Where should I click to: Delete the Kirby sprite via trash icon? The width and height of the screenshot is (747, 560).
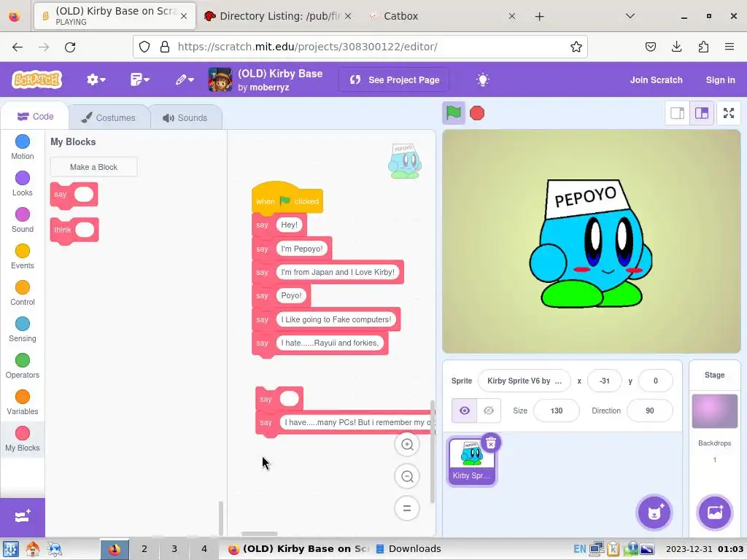pos(491,443)
